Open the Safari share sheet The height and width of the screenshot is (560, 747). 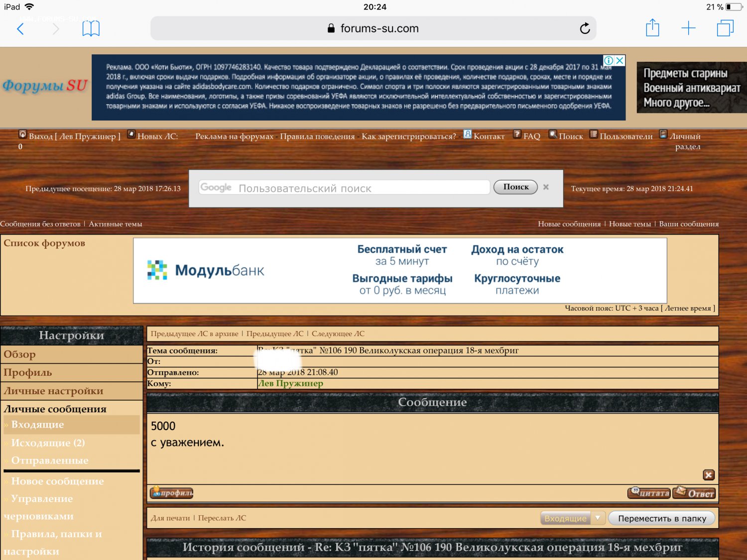tap(652, 28)
